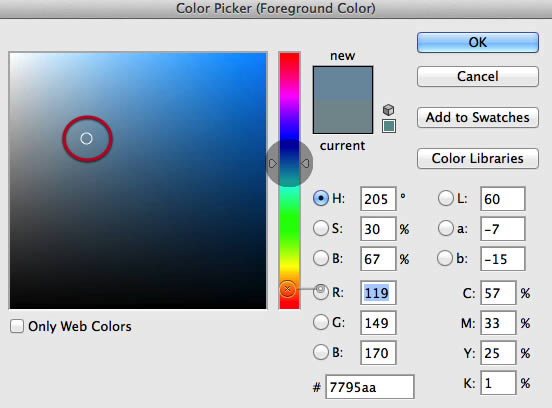Click the small web-safe color swatch
Screen dimensions: 552x408
point(389,126)
